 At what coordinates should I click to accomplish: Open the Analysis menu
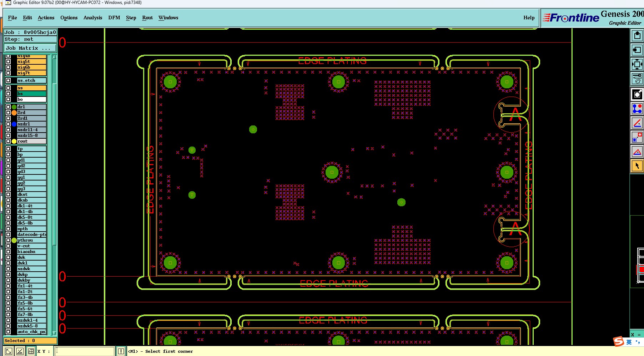(x=93, y=18)
